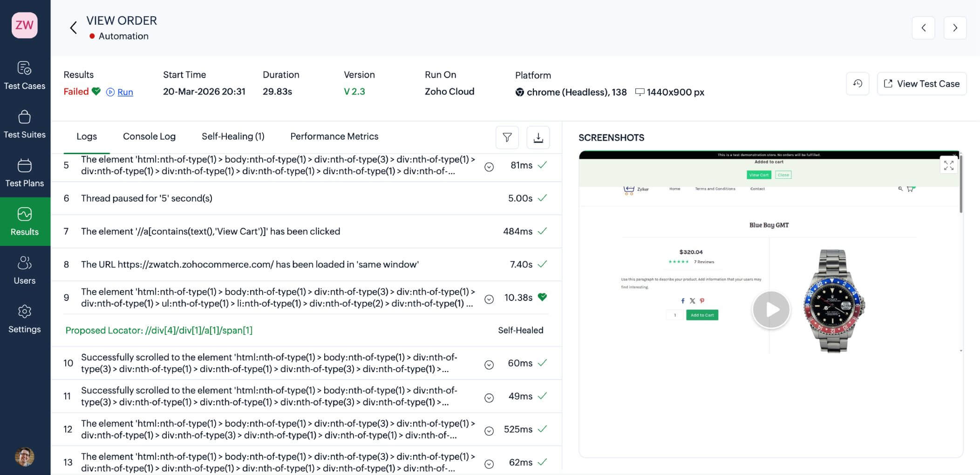Open Users in the sidebar

tap(25, 270)
